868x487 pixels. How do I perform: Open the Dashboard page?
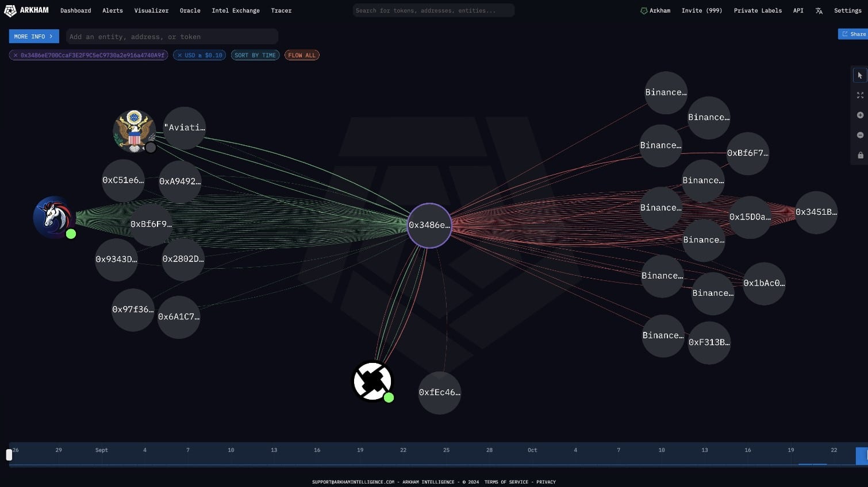point(76,11)
